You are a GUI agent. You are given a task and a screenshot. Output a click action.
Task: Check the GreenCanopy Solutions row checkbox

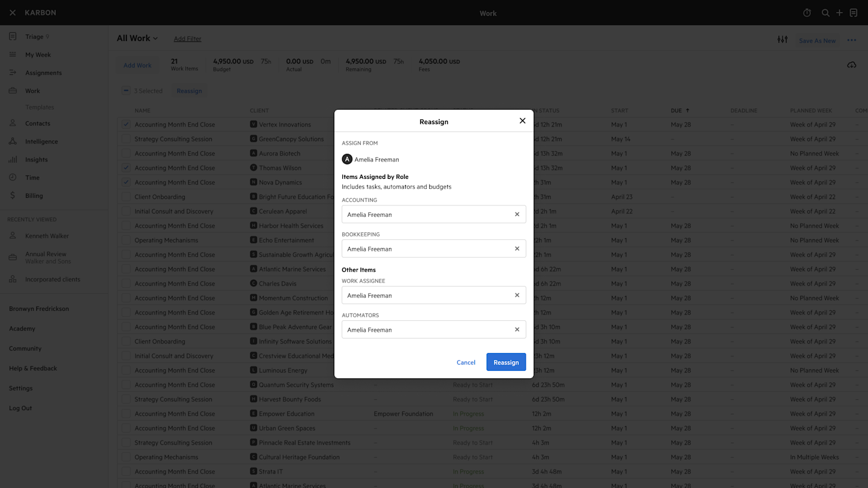126,138
